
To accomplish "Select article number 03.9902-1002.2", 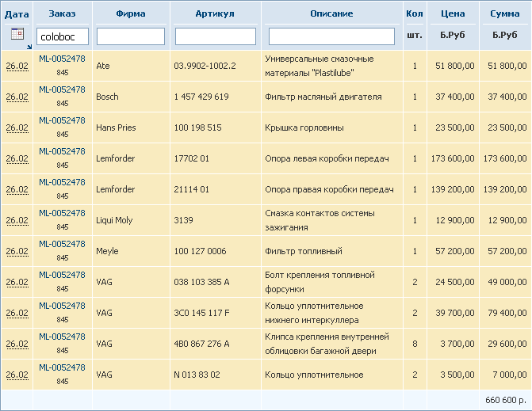I will pyautogui.click(x=205, y=66).
